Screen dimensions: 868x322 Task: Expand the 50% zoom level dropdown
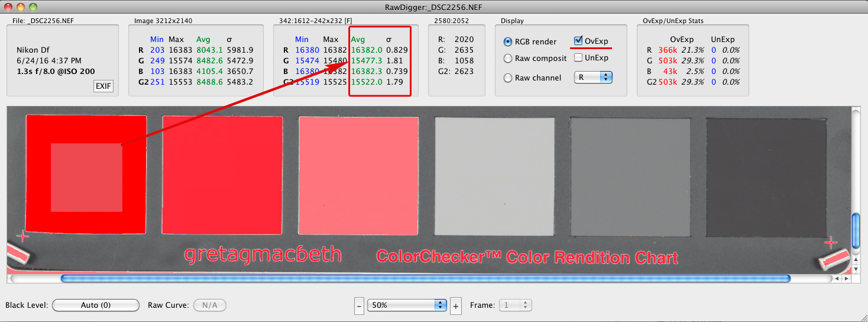(x=407, y=305)
